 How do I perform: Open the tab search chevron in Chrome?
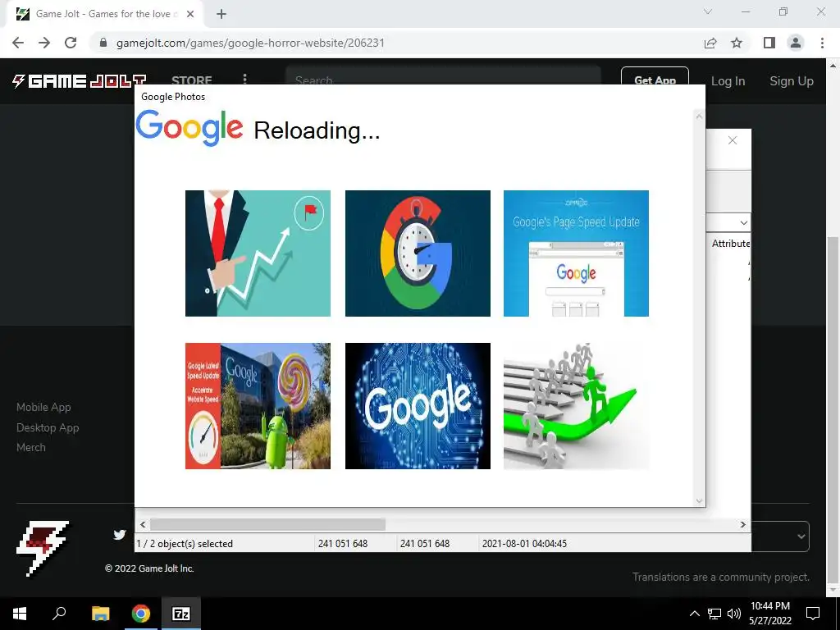[x=708, y=11]
